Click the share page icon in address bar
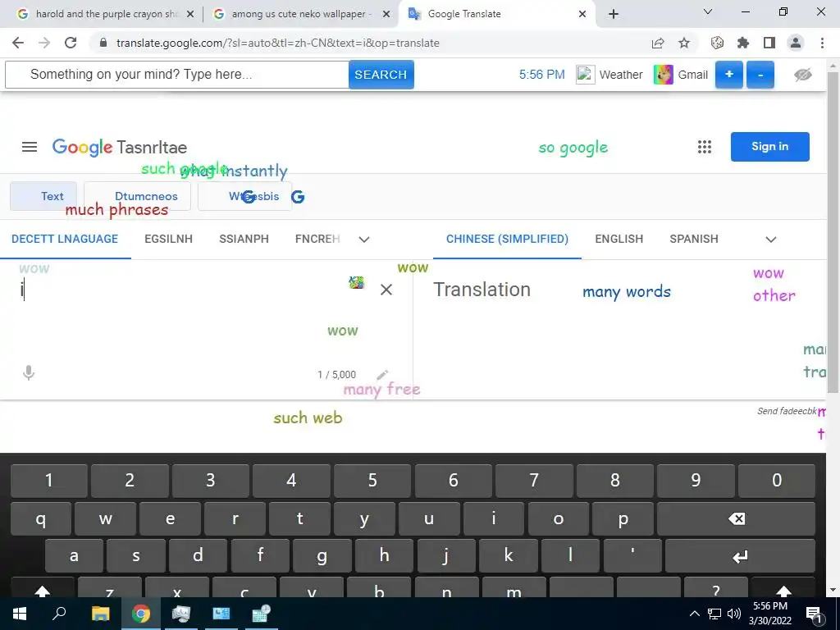The height and width of the screenshot is (630, 840). [x=658, y=43]
